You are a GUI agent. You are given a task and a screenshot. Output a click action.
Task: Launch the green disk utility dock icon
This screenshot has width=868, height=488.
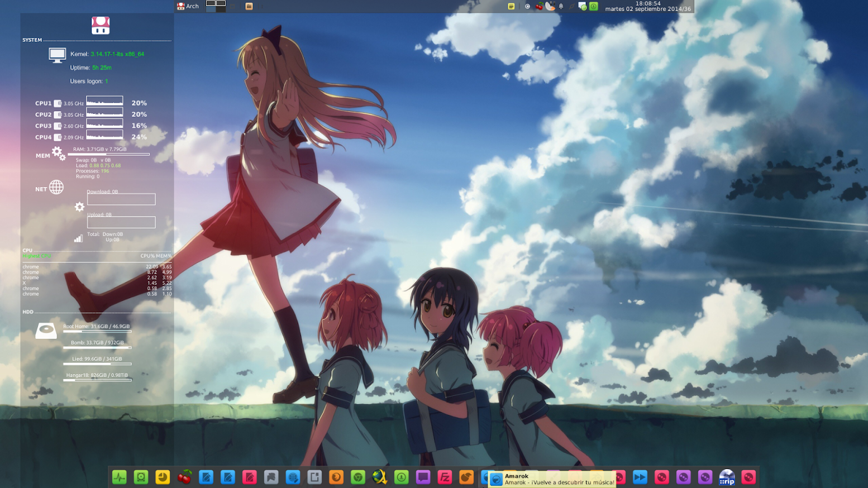(141, 477)
